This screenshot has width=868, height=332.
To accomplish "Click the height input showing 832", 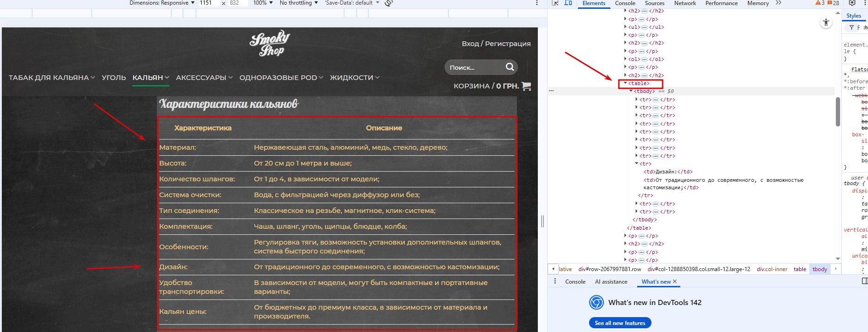I will [x=237, y=3].
